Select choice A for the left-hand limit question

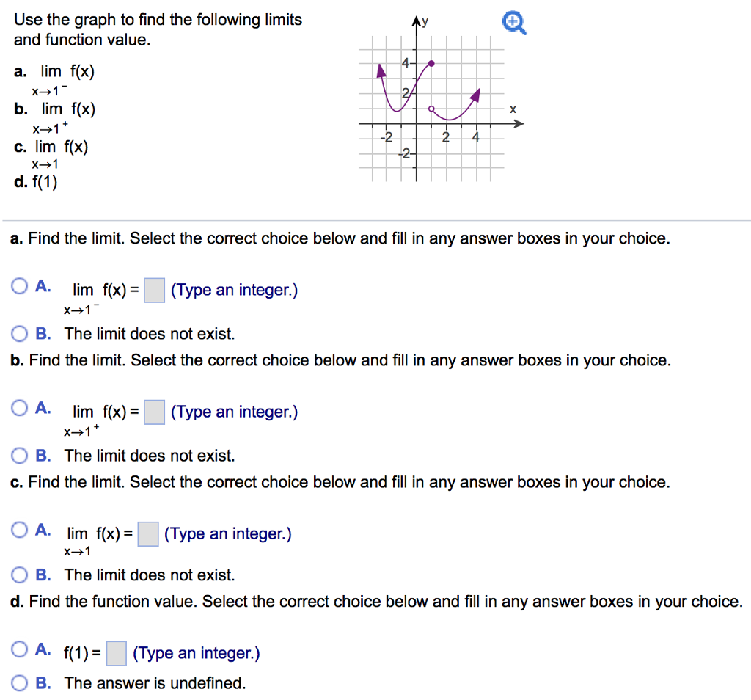(18, 286)
